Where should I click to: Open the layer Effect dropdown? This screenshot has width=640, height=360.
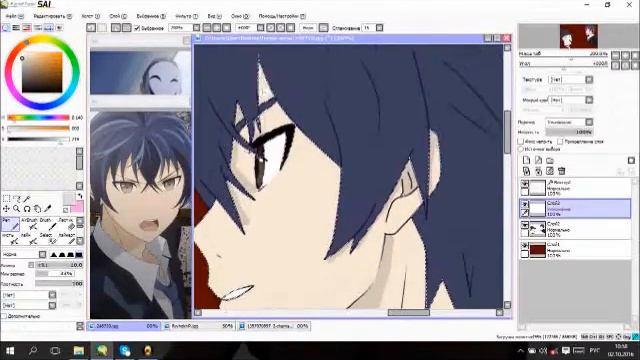(x=589, y=100)
